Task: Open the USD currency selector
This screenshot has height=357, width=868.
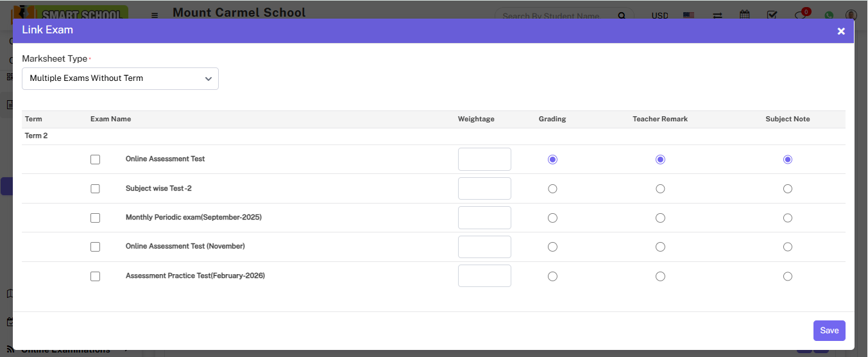Action: point(660,15)
